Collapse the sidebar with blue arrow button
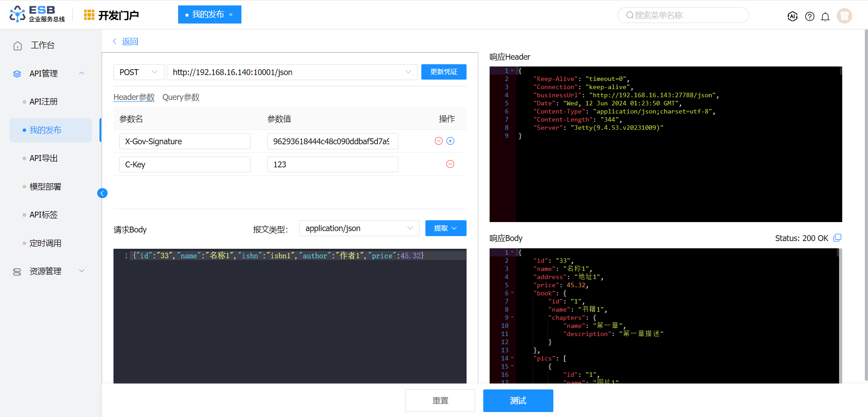 (102, 193)
